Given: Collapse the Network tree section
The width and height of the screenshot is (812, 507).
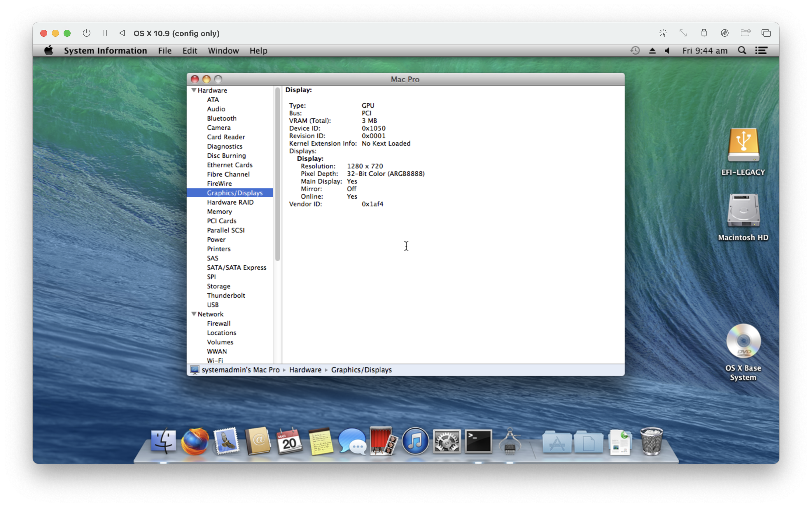Looking at the screenshot, I should pyautogui.click(x=194, y=314).
